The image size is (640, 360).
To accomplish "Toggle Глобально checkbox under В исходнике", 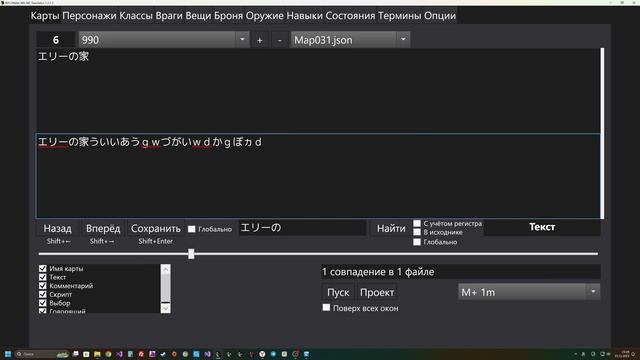I will pos(417,242).
